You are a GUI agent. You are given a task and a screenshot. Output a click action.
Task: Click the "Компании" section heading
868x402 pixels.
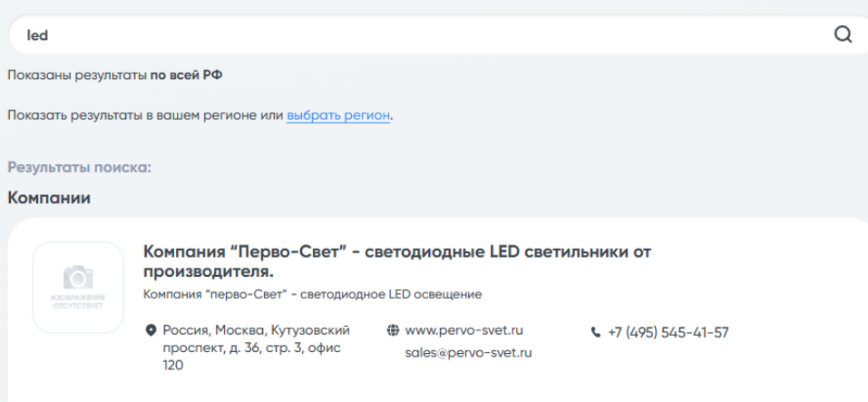49,198
